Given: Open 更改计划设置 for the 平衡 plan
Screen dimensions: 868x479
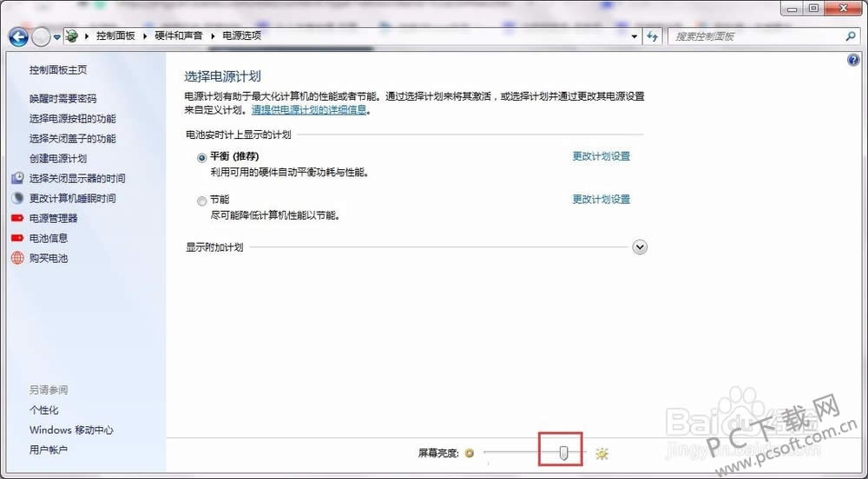Looking at the screenshot, I should pos(601,156).
